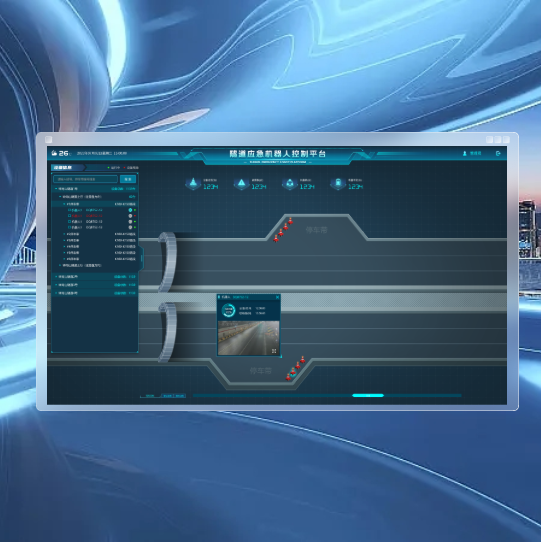
Task: Select the first tab at bottom left of map
Action: (150, 395)
